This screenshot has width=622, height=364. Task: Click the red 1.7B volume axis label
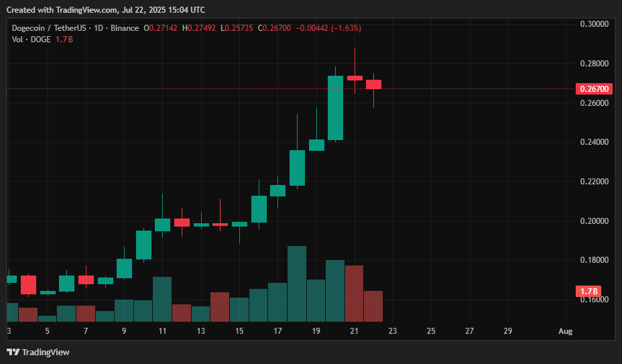[588, 292]
